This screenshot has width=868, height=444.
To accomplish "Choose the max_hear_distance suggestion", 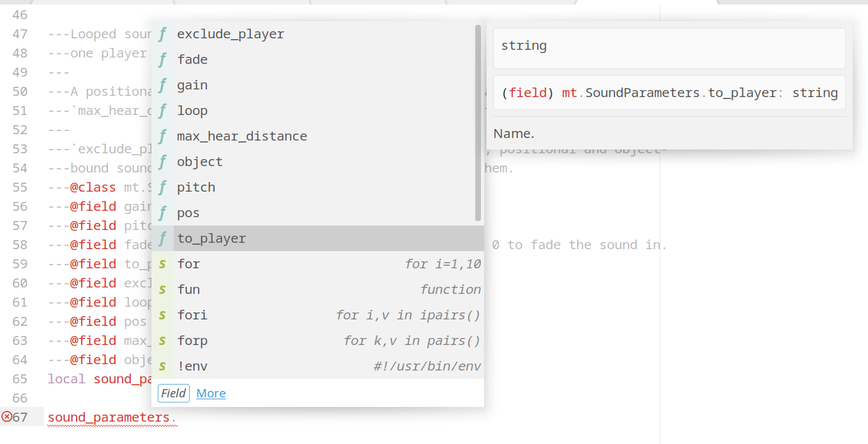I will [317, 136].
